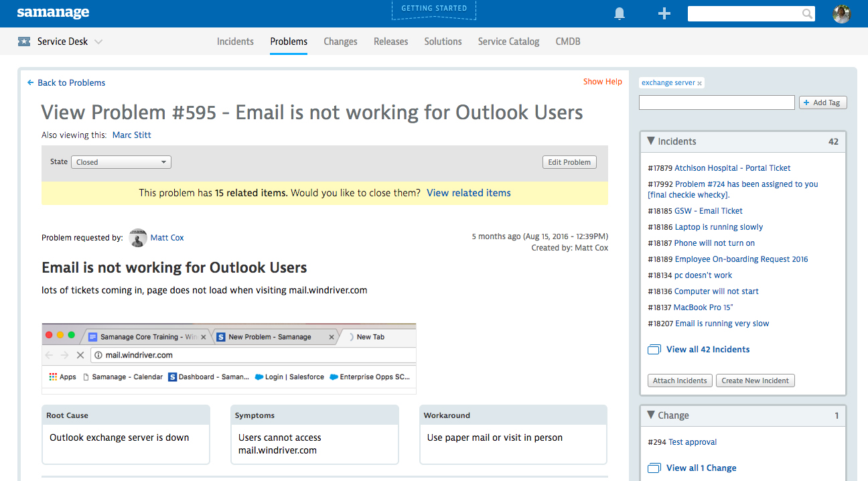Click the Root Cause text 'Outlook exchange server is down'

coord(119,438)
